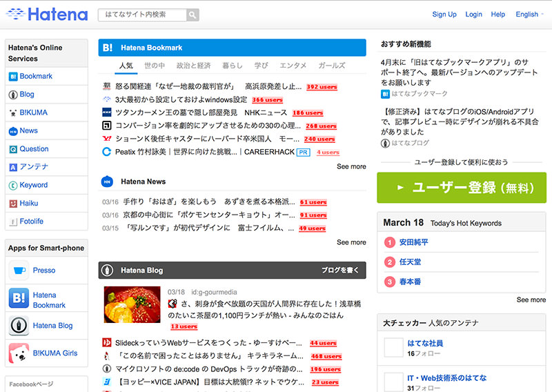Click the 366 users bookmark count
Viewport: 552px width, 392px height.
[x=267, y=100]
